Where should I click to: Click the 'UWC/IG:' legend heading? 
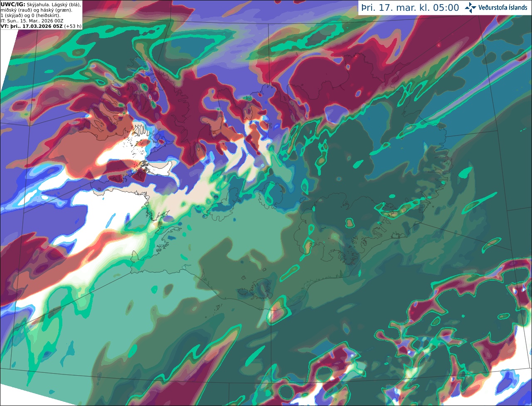[13, 4]
